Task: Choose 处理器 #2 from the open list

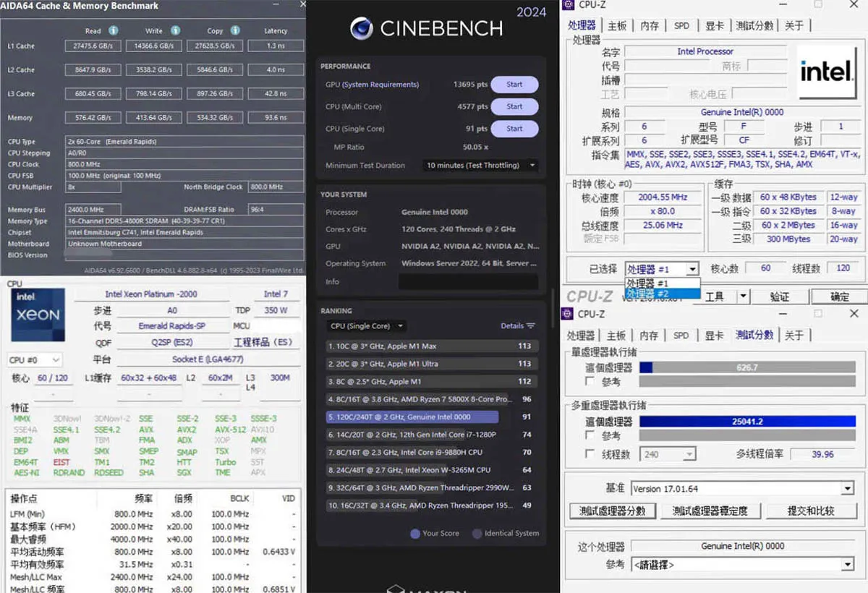Action: [662, 294]
